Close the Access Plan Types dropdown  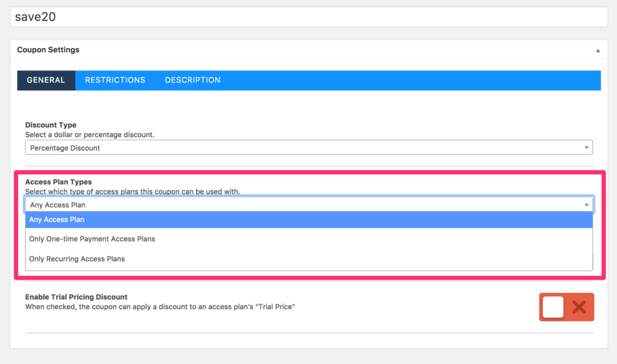point(309,205)
